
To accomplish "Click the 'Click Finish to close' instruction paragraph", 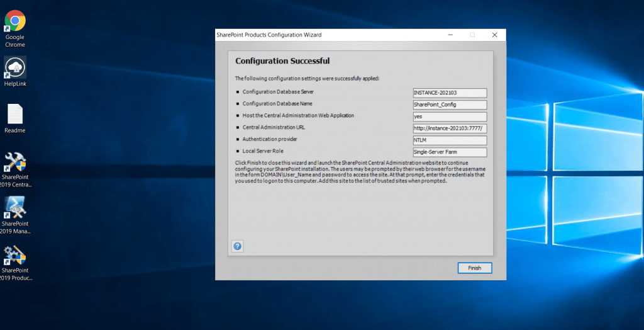I will 355,171.
